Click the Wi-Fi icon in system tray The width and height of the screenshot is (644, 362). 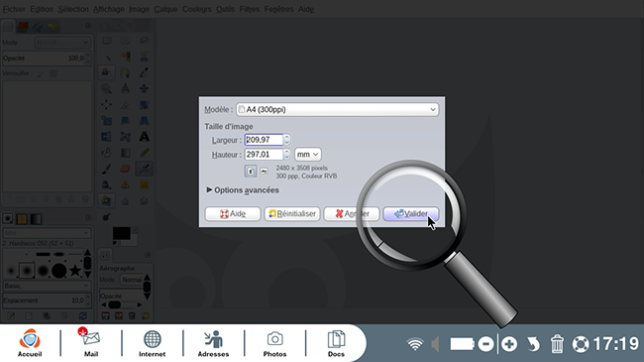coord(415,344)
